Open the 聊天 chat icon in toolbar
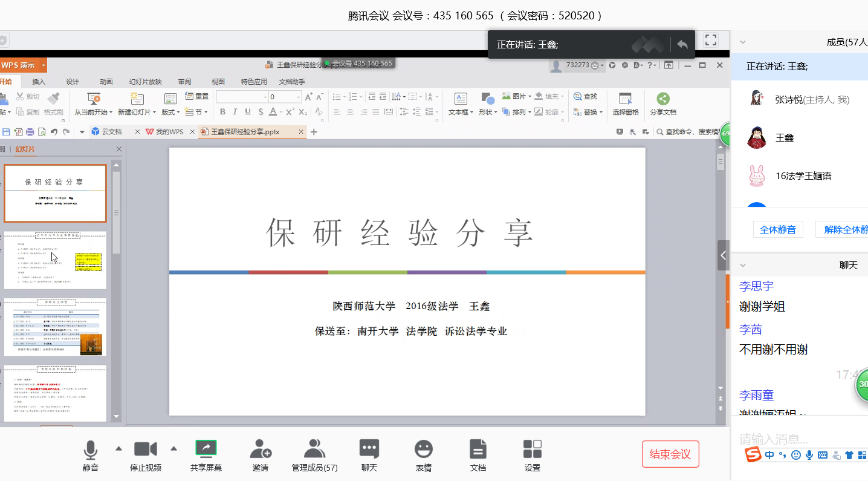868x481 pixels. pos(369,449)
